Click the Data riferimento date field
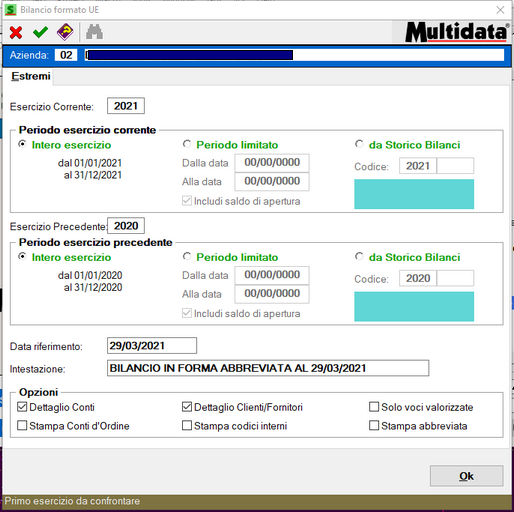Screen dimensions: 514x512 click(152, 345)
